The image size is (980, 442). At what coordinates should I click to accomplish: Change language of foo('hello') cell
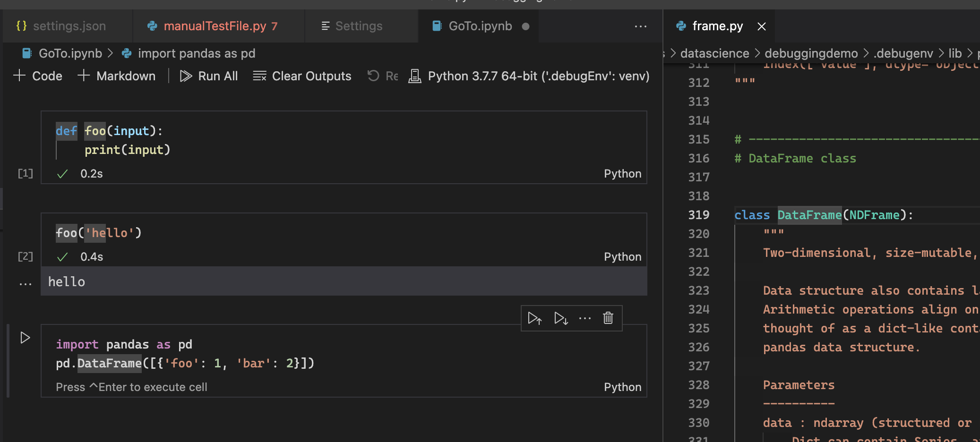click(622, 257)
